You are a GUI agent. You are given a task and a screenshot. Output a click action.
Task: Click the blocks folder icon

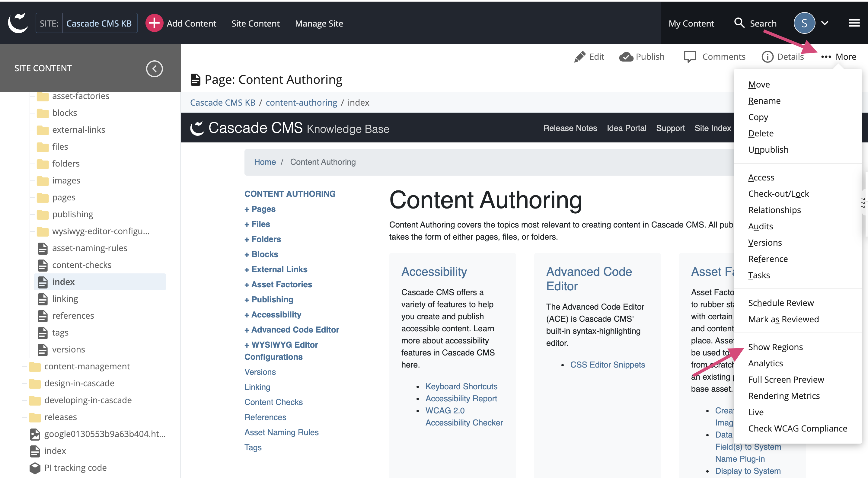pyautogui.click(x=43, y=113)
